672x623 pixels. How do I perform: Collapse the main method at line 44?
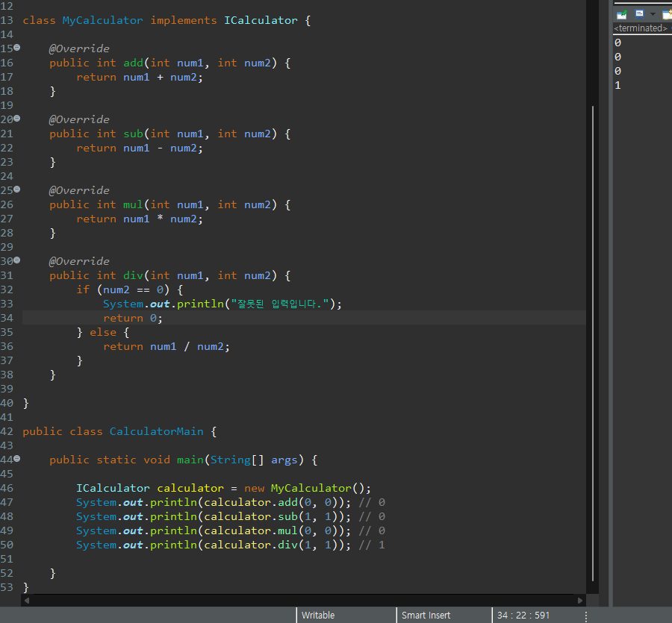pyautogui.click(x=16, y=459)
